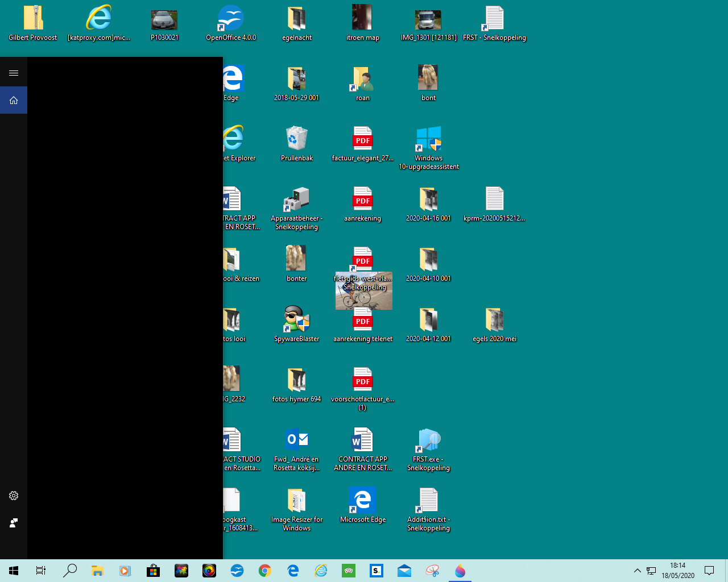
Task: Open the Windows Start menu
Action: click(x=14, y=571)
